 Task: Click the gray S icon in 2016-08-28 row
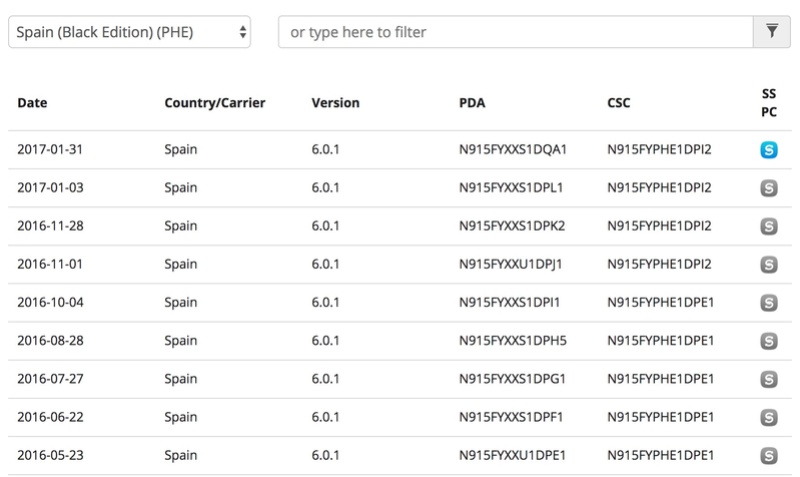pyautogui.click(x=768, y=341)
